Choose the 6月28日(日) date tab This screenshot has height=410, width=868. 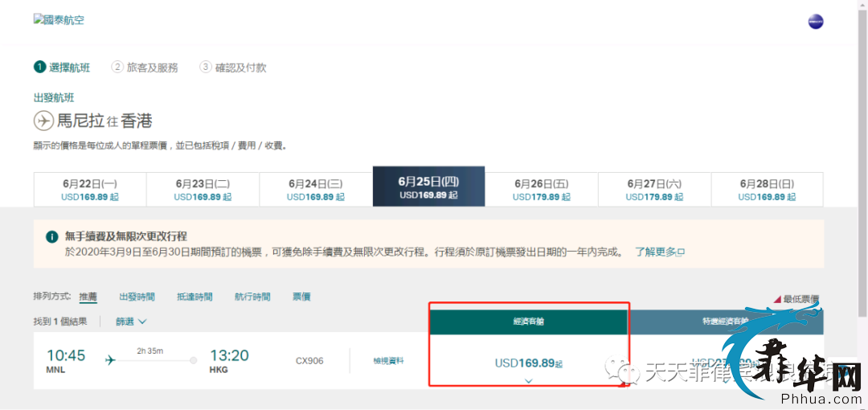(x=768, y=190)
